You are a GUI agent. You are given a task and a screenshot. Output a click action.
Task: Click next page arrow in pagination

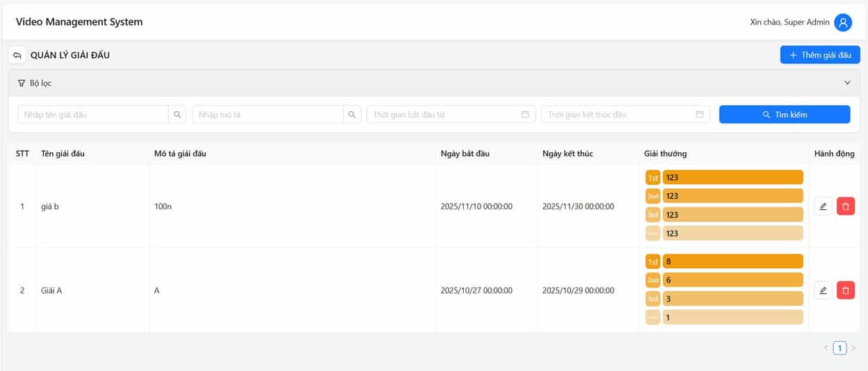click(854, 348)
